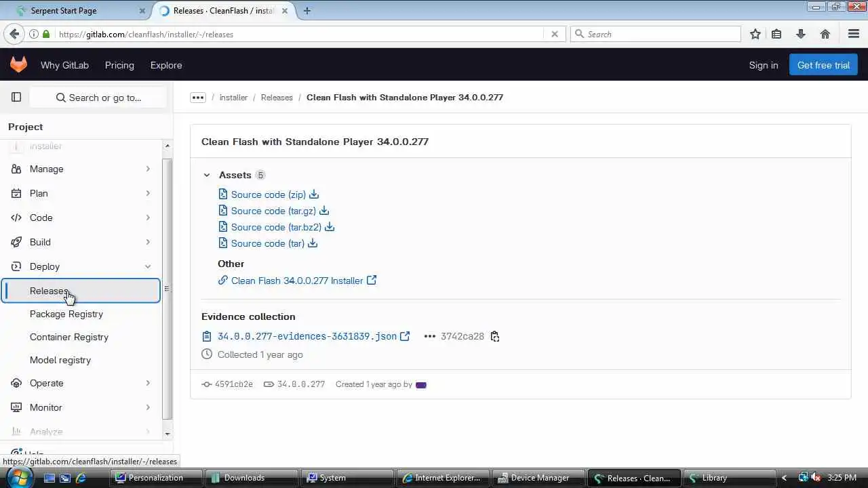Click Internet Explorer quick launch icon
Screen dimensions: 868x488
coord(81,478)
